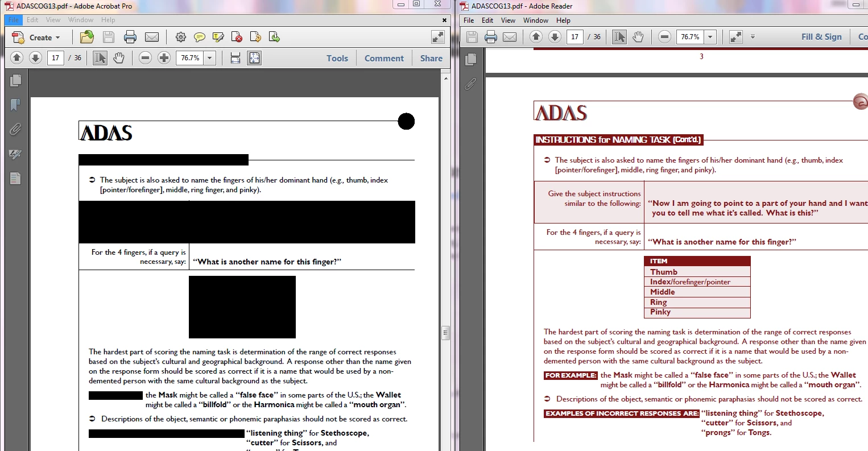This screenshot has height=451, width=868.
Task: Show Page Thumbnails panel in Acrobat Pro sidebar
Action: pyautogui.click(x=15, y=80)
